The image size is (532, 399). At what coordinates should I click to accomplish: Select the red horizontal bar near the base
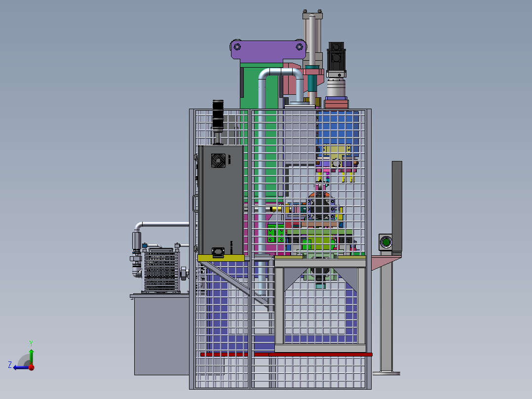[x=286, y=354]
